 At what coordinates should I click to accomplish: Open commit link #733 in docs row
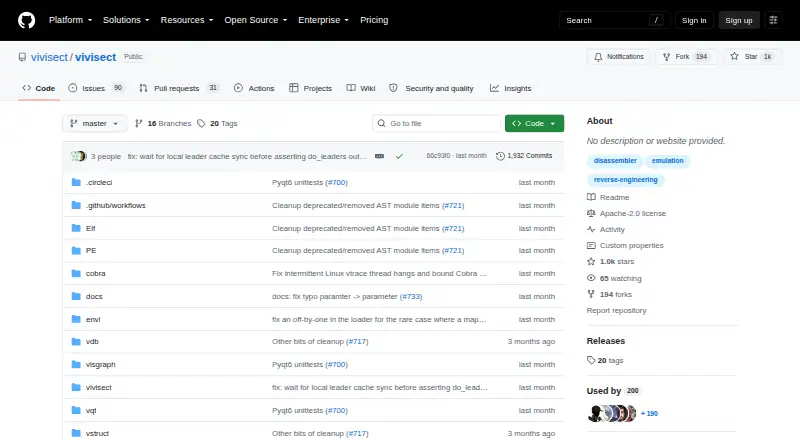click(411, 297)
